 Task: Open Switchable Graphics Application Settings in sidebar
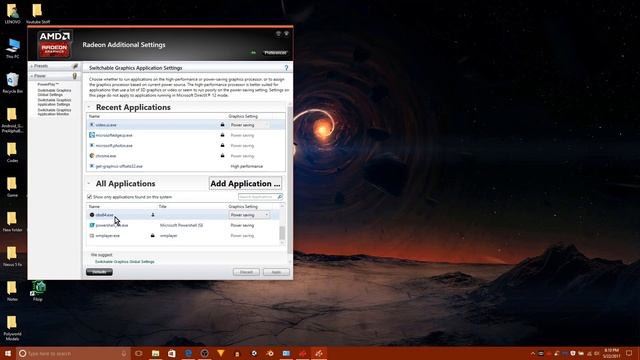click(x=54, y=102)
